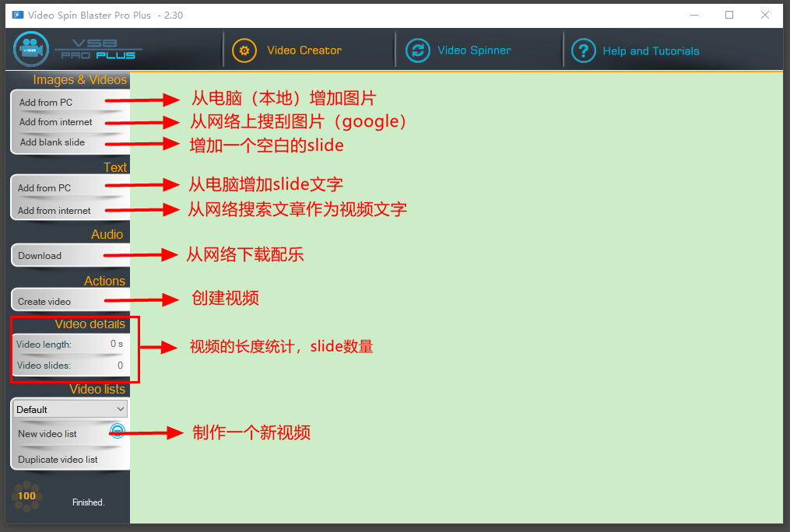Click the VSB PRO PLUS logo text
The height and width of the screenshot is (532, 790).
click(x=98, y=49)
